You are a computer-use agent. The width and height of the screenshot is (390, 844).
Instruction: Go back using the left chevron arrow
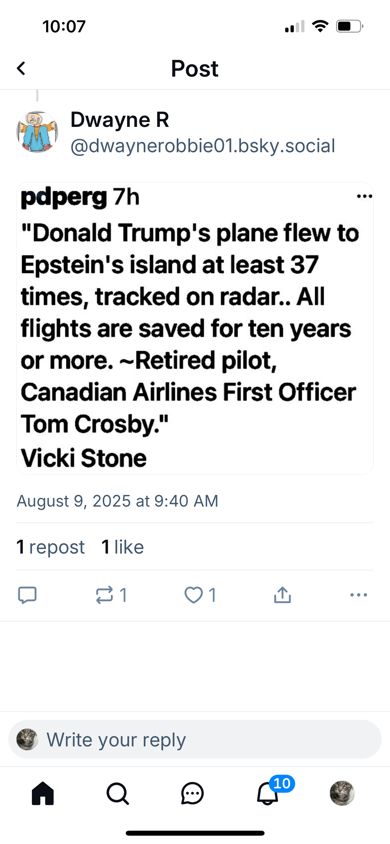pyautogui.click(x=21, y=68)
